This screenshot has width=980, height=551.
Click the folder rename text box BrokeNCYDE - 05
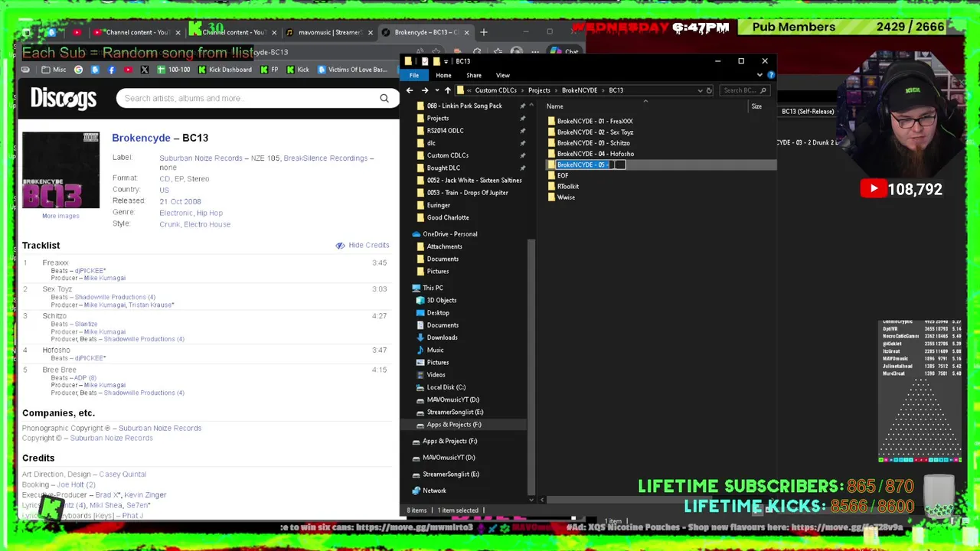tap(590, 165)
